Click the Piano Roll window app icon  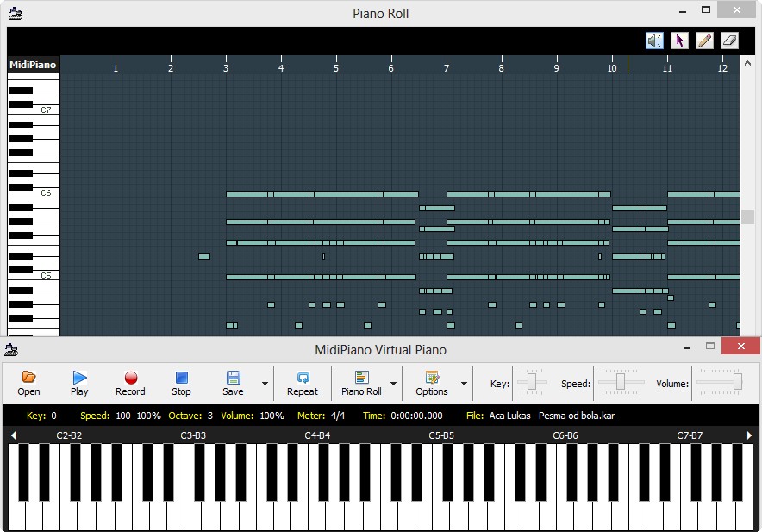click(15, 13)
